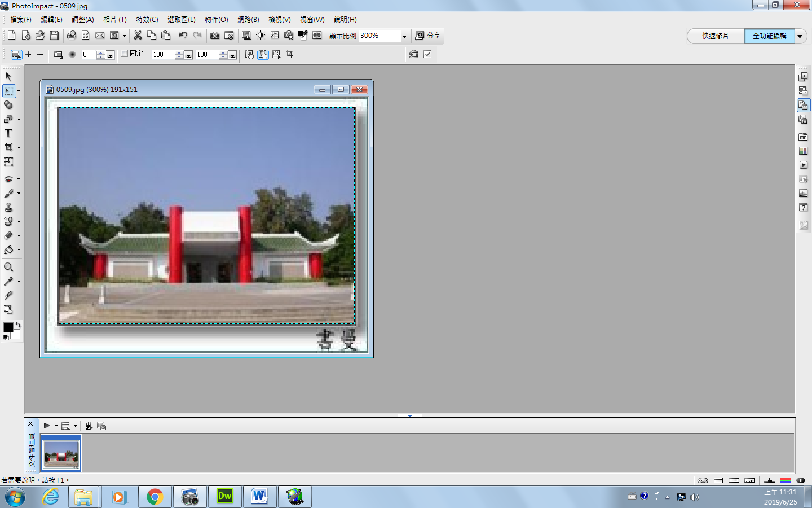Click the black foreground color swatch
Screen dimensions: 812x508
click(8, 327)
